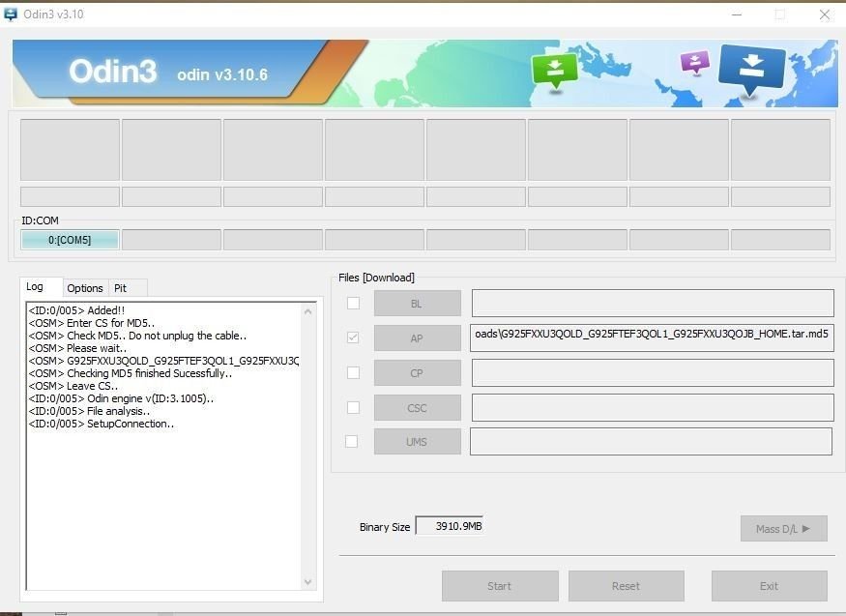Screen dimensions: 846x616
Task: Click the Odin3 app icon in title bar
Action: (11, 15)
